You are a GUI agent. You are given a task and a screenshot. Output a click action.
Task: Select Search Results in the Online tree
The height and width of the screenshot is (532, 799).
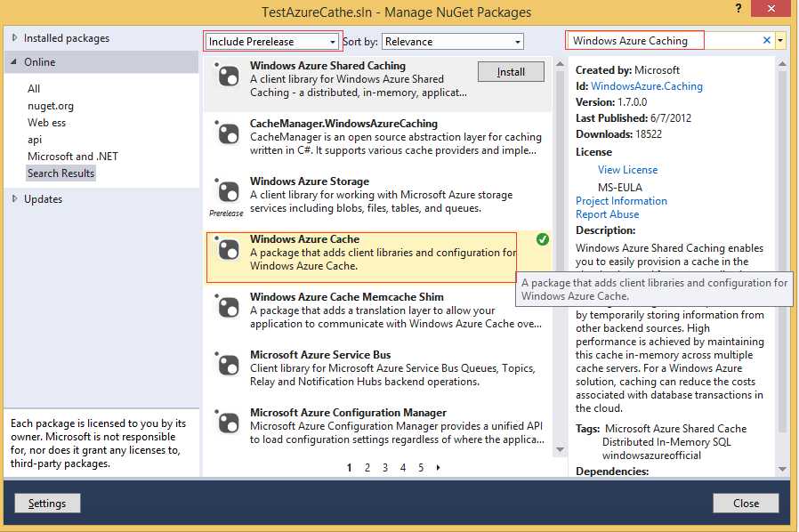coord(61,173)
